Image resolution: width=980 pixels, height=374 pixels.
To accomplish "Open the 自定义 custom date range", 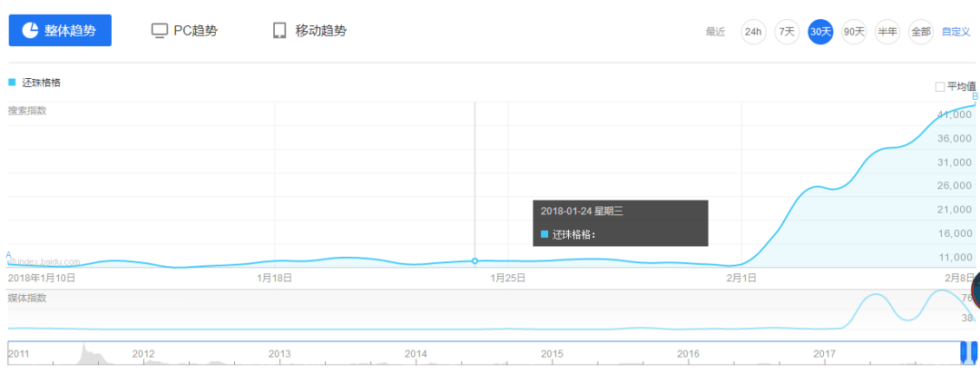I will tap(955, 31).
